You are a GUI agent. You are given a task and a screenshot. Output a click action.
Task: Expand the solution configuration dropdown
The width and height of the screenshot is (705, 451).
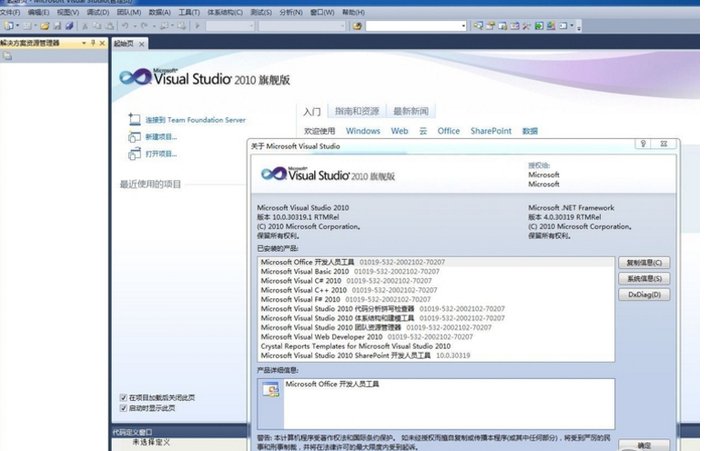point(251,26)
